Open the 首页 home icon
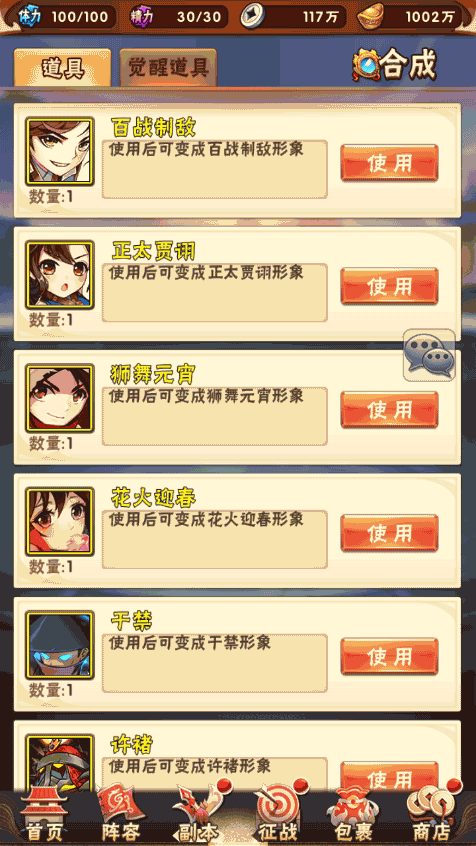The height and width of the screenshot is (846, 476). pos(44,815)
